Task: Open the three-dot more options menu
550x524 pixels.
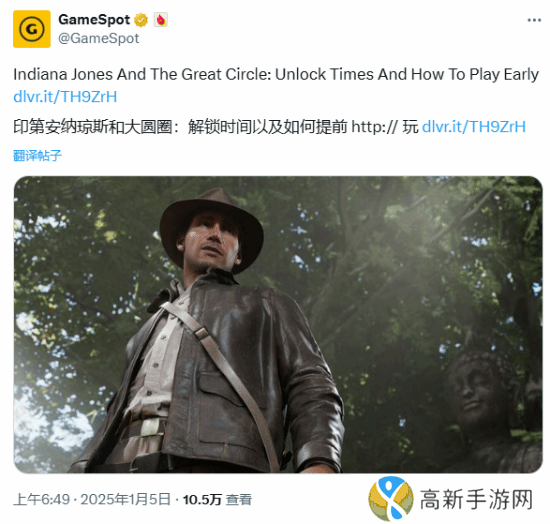Action: pyautogui.click(x=534, y=20)
